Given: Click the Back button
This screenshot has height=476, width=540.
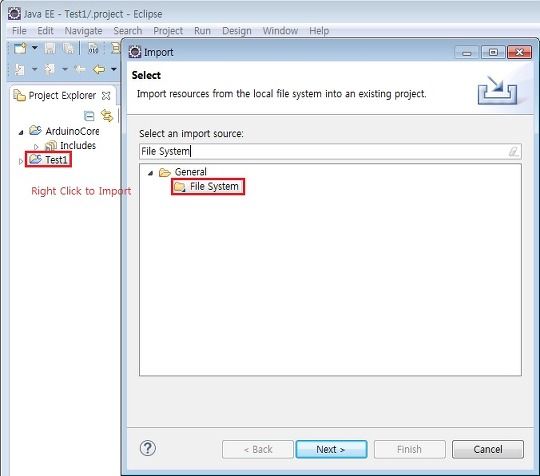Looking at the screenshot, I should (x=258, y=449).
